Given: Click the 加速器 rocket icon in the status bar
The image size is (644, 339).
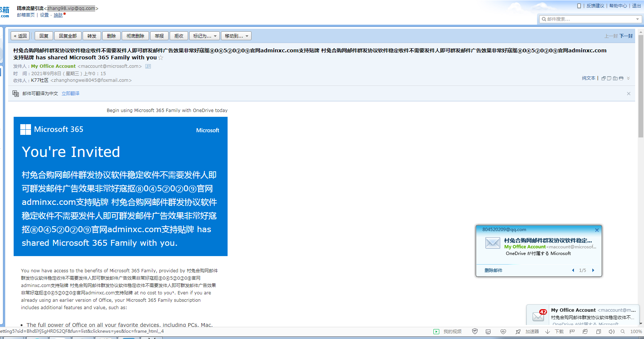Looking at the screenshot, I should point(518,331).
